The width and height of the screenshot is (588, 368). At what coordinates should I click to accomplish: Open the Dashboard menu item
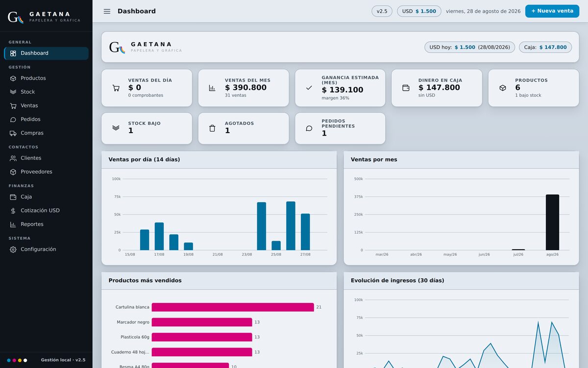click(x=46, y=53)
